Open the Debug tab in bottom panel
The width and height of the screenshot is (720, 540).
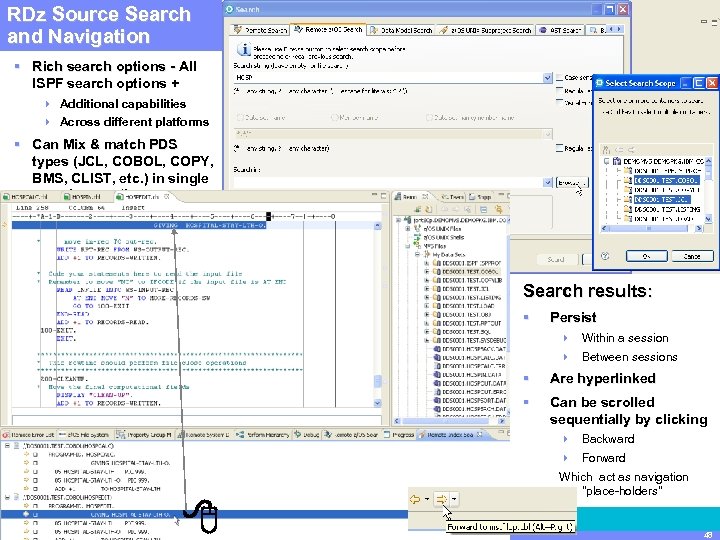(x=307, y=434)
